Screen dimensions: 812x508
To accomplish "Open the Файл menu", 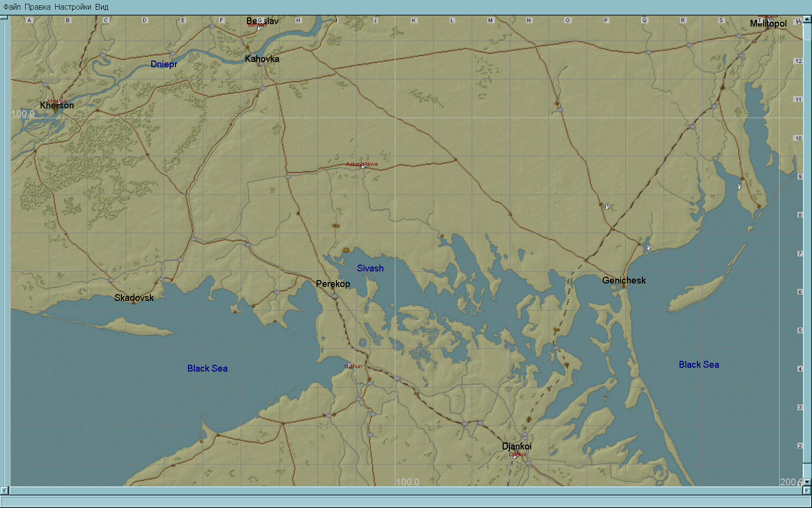I will 12,7.
